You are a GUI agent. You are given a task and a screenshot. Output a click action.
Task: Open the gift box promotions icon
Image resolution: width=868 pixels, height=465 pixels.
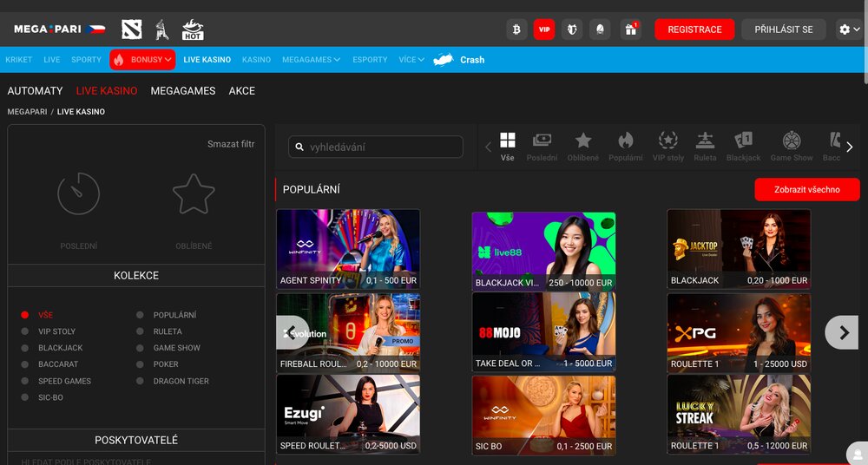coord(631,29)
